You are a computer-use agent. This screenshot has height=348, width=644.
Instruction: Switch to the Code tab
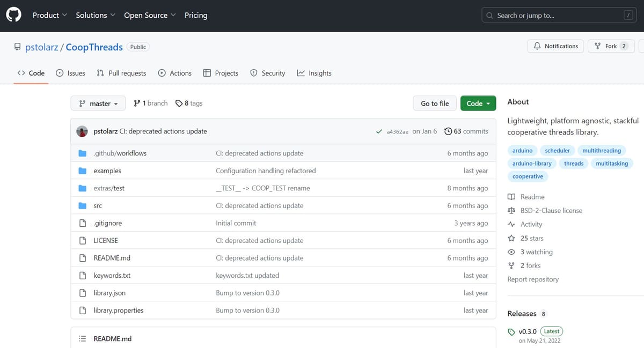31,73
